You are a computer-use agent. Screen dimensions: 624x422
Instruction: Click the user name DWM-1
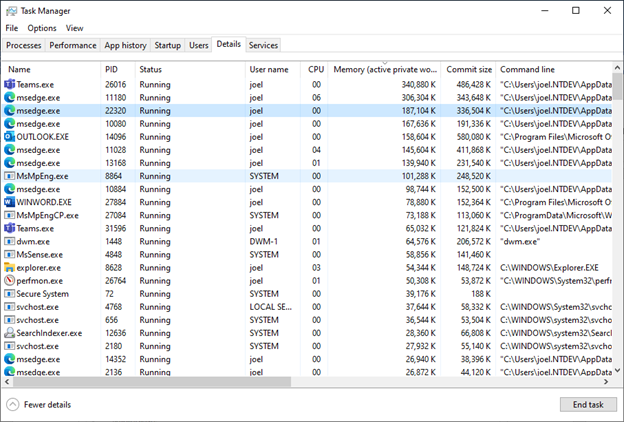pyautogui.click(x=263, y=242)
